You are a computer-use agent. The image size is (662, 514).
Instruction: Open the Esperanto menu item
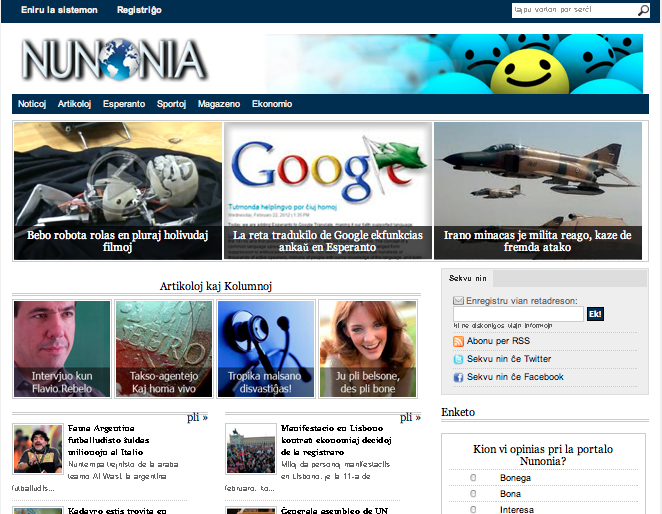124,104
